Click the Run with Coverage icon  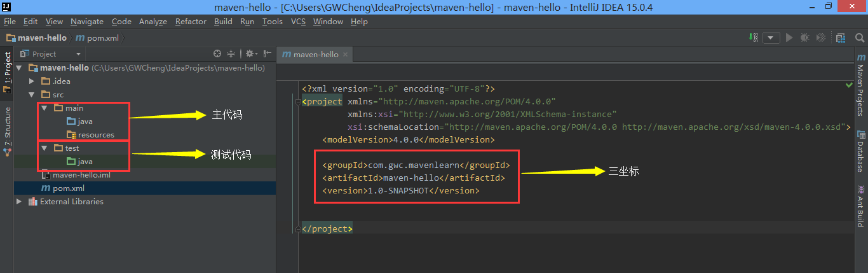(x=822, y=38)
